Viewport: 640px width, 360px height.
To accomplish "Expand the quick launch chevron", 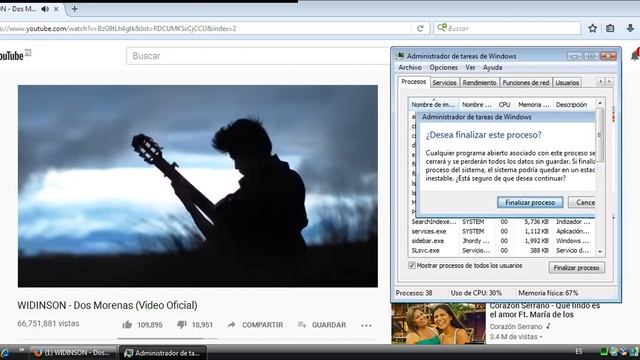I will point(21,350).
